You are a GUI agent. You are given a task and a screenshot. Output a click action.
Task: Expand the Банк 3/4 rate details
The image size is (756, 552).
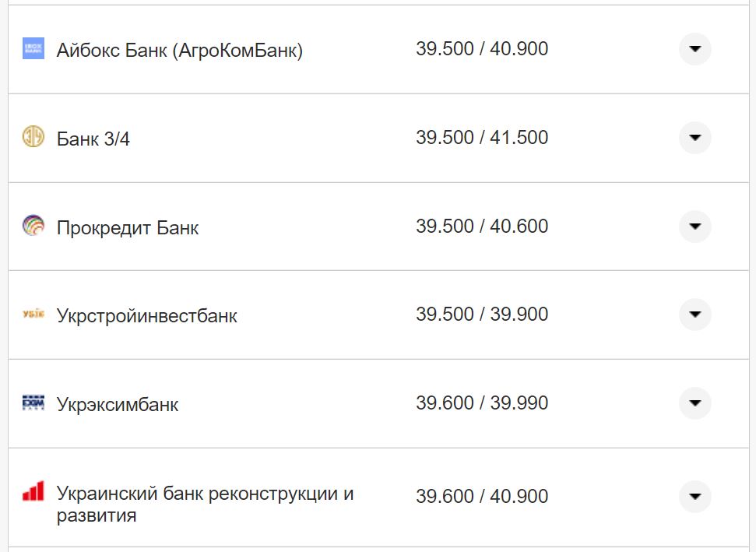tap(694, 137)
